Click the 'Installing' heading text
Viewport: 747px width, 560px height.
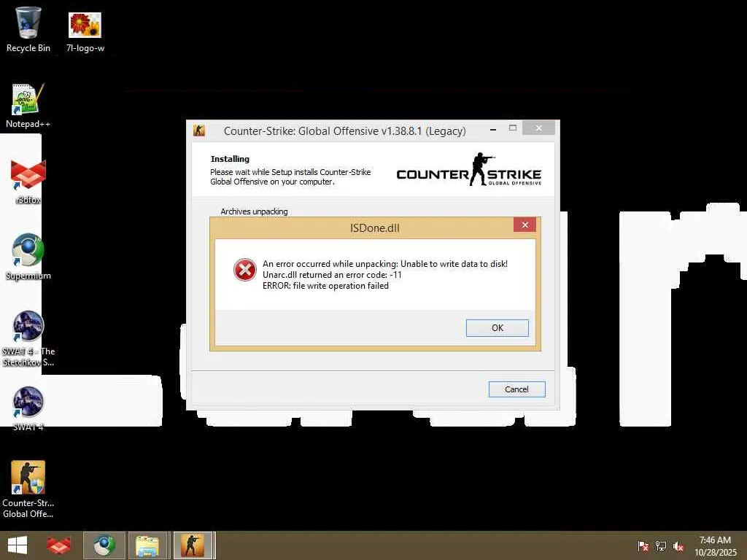(230, 159)
